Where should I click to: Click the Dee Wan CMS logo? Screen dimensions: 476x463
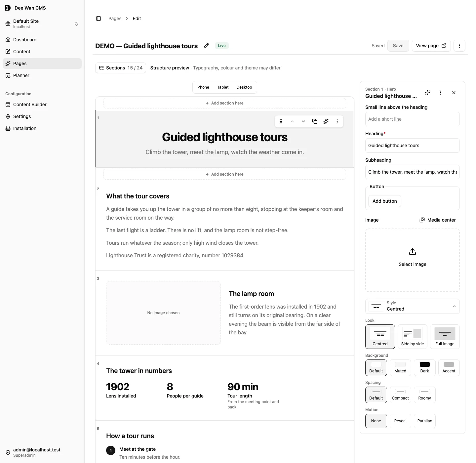pos(8,8)
